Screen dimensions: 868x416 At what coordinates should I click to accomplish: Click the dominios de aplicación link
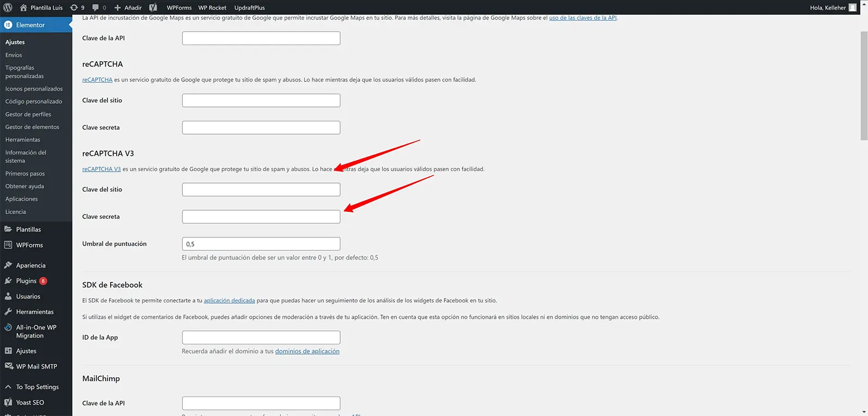[x=307, y=351]
